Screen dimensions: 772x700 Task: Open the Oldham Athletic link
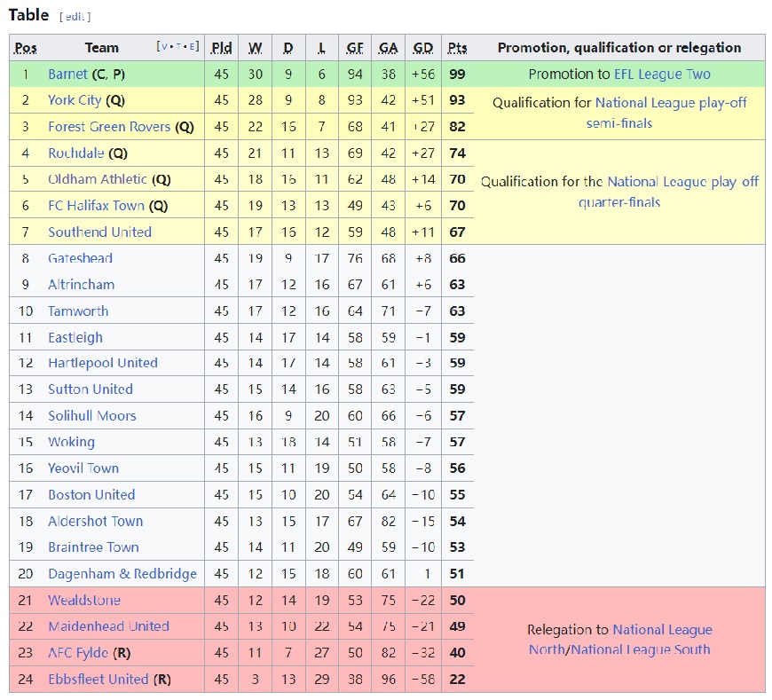[x=98, y=179]
